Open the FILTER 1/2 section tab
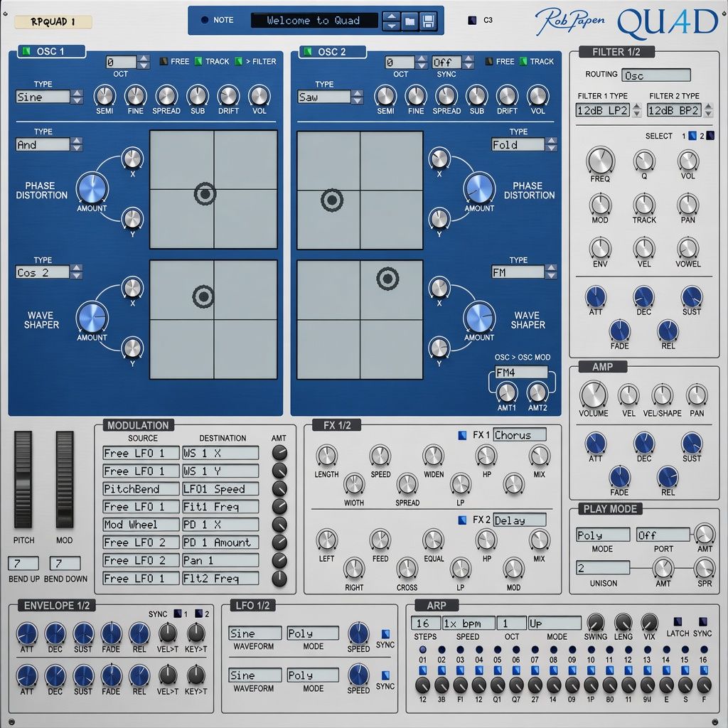Screen dimensions: 728x728 coord(616,51)
